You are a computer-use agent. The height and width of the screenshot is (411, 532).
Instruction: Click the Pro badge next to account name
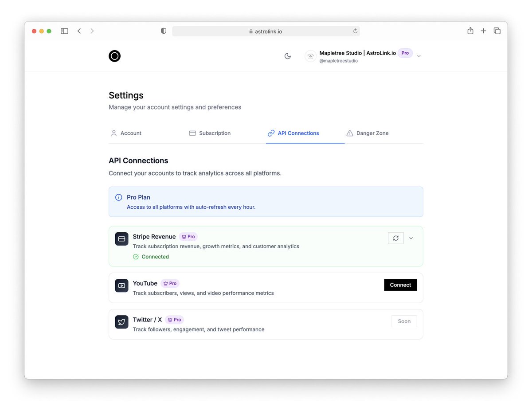pyautogui.click(x=405, y=53)
